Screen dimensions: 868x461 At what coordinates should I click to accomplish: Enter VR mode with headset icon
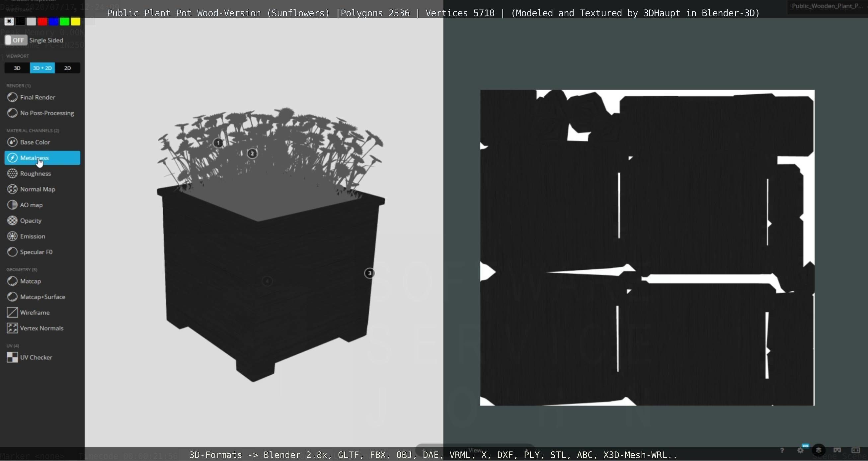[x=837, y=450]
